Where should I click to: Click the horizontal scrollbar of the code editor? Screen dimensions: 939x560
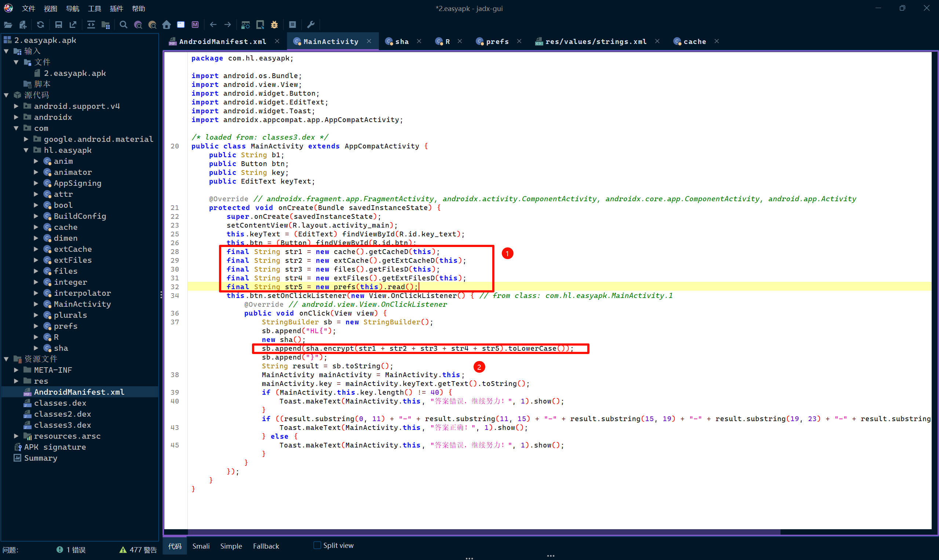point(484,532)
